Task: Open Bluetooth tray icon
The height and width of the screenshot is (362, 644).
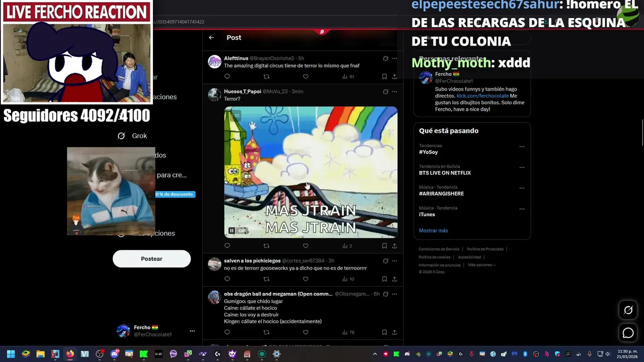Action: 525,354
